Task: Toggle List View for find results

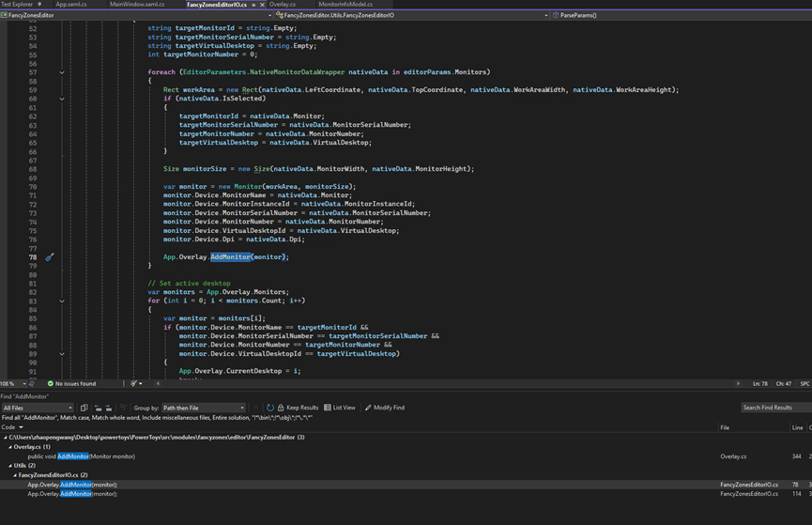Action: point(340,408)
